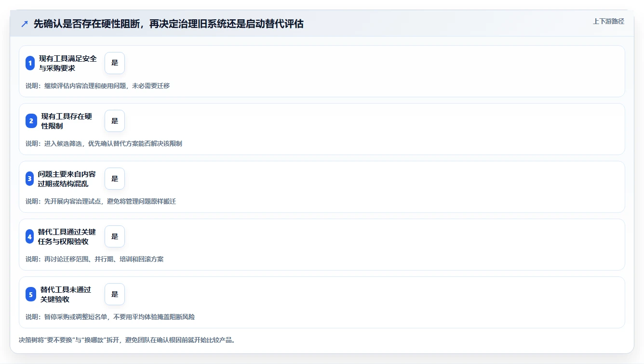Click 是 for 现有工具满足安全与采购要求

click(x=115, y=63)
